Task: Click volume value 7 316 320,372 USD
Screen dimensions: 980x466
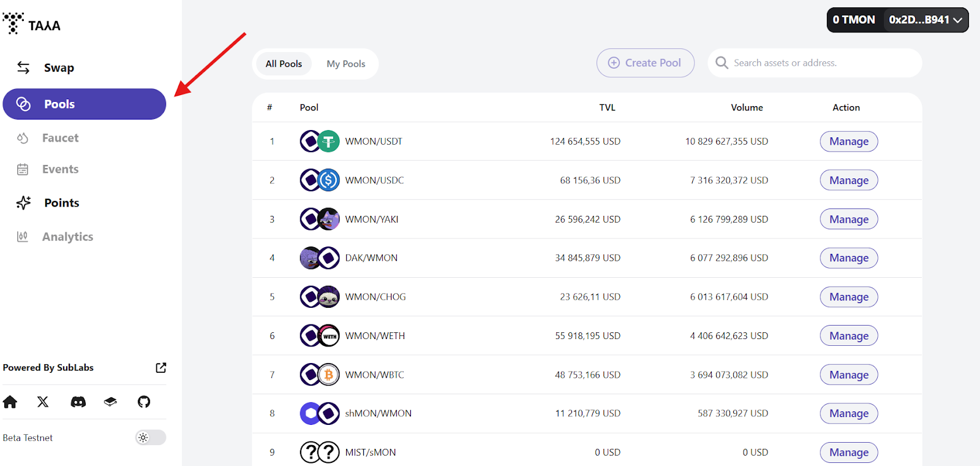Action: [x=729, y=180]
